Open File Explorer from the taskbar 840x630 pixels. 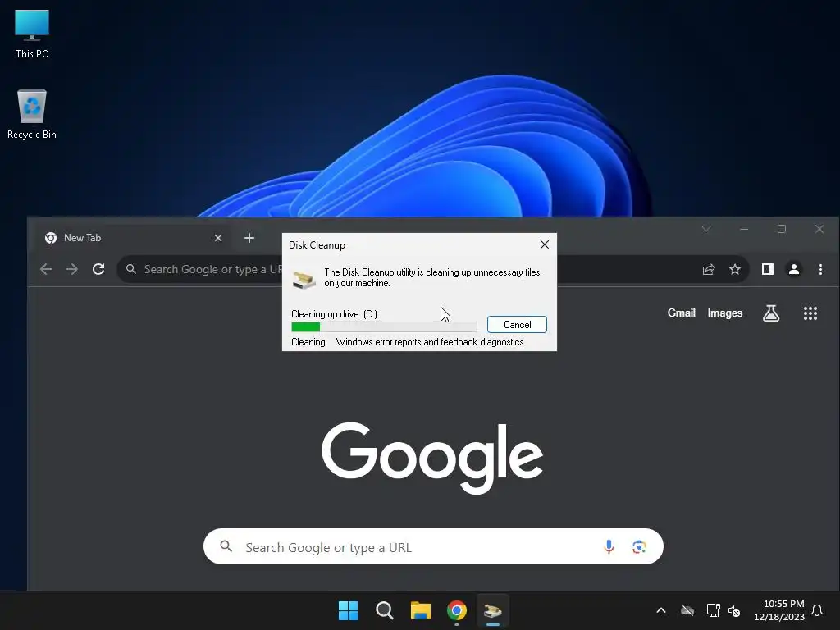coord(421,610)
